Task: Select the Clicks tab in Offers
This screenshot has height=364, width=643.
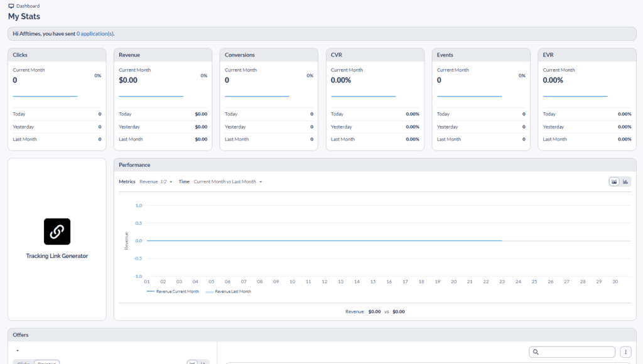Action: 23,363
